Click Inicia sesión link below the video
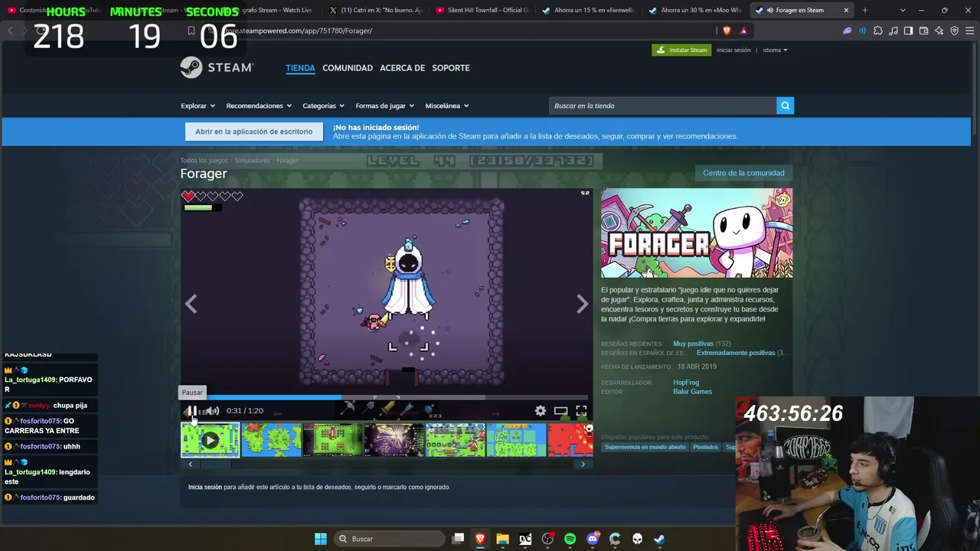 coord(205,487)
